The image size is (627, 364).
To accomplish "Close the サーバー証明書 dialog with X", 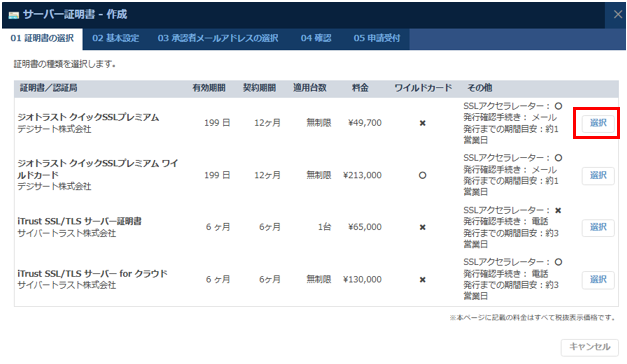I will [617, 14].
